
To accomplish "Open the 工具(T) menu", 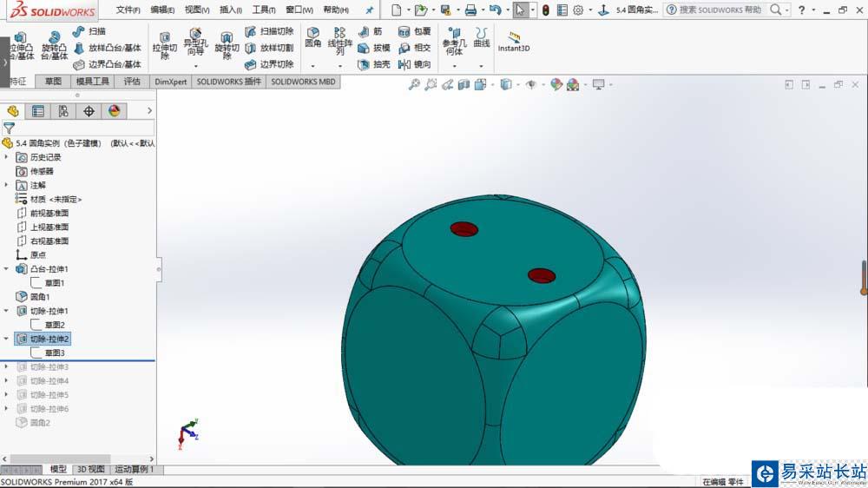I will click(x=264, y=10).
